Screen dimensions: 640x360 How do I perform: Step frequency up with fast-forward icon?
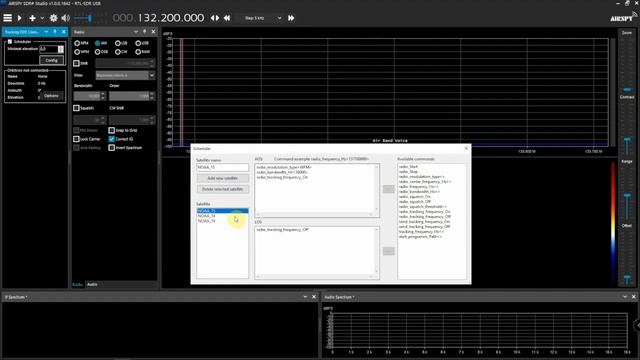(x=291, y=18)
